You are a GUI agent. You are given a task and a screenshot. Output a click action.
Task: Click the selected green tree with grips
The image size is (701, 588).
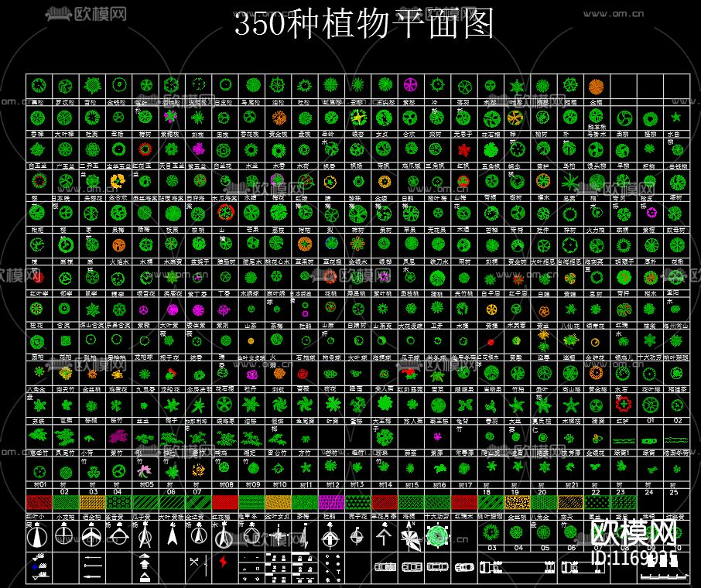tap(437, 535)
